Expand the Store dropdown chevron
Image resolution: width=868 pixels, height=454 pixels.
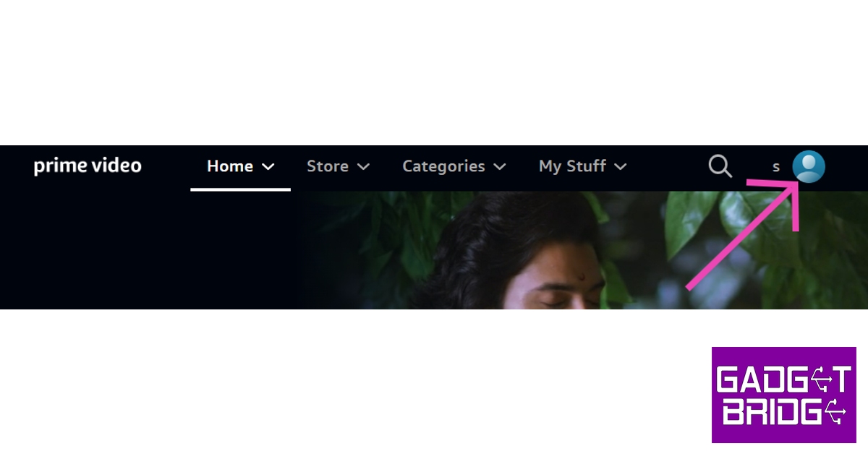coord(363,167)
